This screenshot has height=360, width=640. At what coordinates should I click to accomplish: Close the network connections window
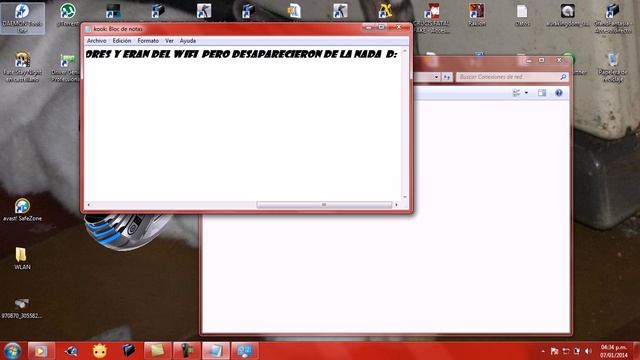(x=559, y=60)
